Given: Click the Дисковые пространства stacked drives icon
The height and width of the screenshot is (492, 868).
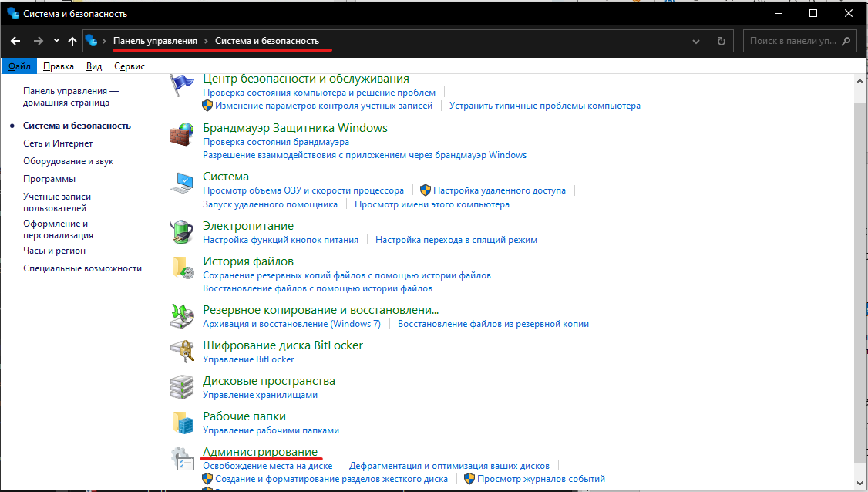Looking at the screenshot, I should point(181,387).
